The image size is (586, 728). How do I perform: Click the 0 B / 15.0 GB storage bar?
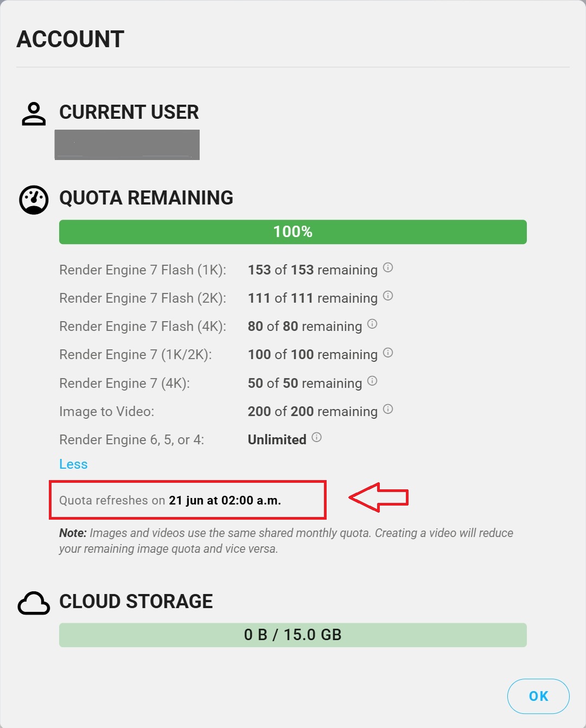point(293,635)
